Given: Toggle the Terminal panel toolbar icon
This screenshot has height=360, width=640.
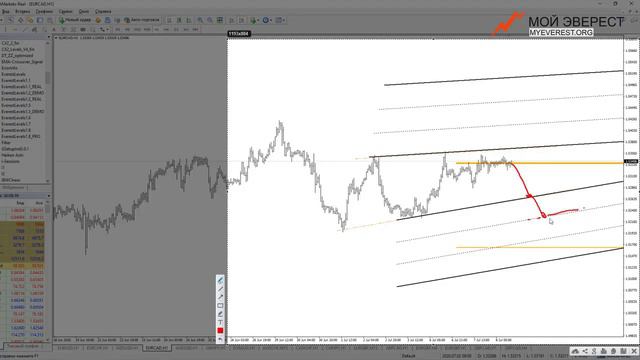Looking at the screenshot, I should pos(40,20).
